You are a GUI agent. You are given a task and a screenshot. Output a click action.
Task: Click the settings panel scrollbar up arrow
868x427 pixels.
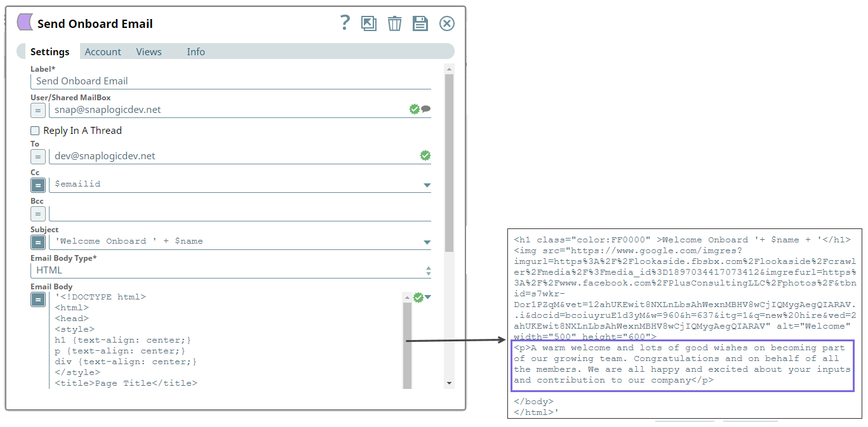(x=450, y=69)
